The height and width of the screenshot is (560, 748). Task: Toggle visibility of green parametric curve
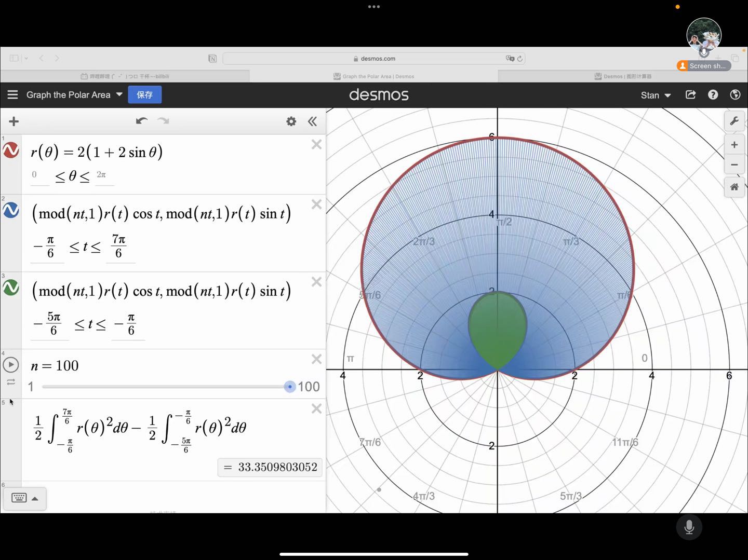11,288
